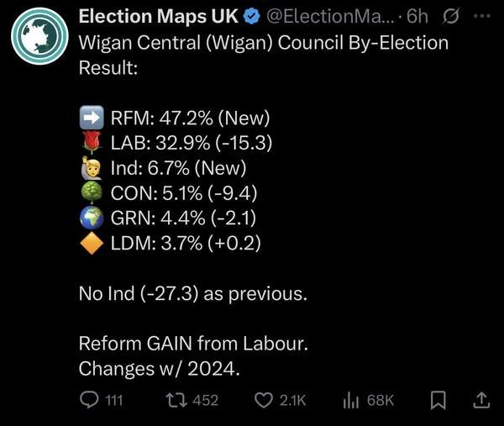Click the circle-slash icon beside the timestamp
The width and height of the screenshot is (504, 426).
pos(452,17)
